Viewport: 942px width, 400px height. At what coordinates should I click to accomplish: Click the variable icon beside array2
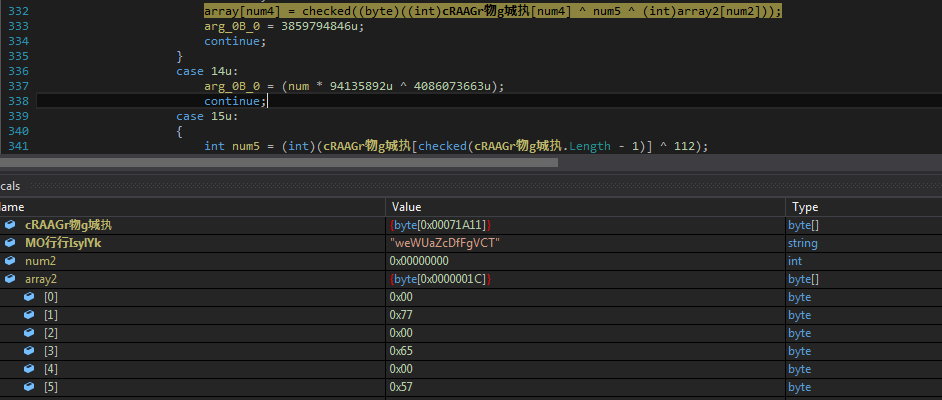[10, 279]
